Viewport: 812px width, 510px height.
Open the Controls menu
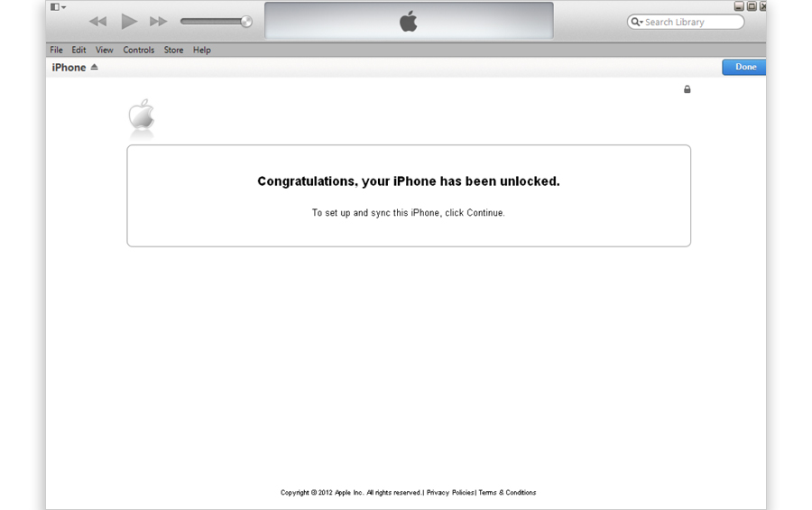138,50
